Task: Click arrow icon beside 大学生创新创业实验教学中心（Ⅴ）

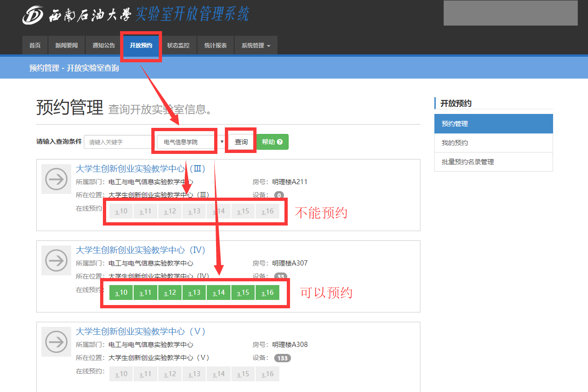Action: click(x=56, y=342)
